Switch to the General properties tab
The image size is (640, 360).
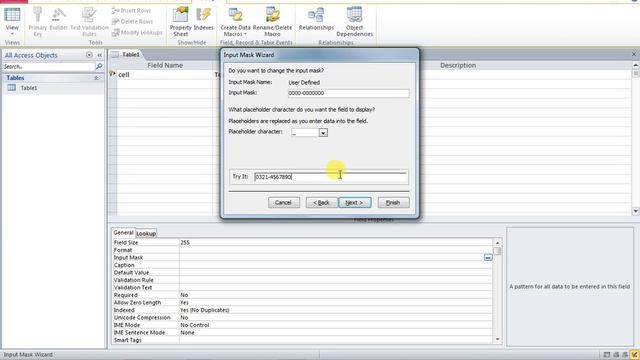(x=123, y=233)
